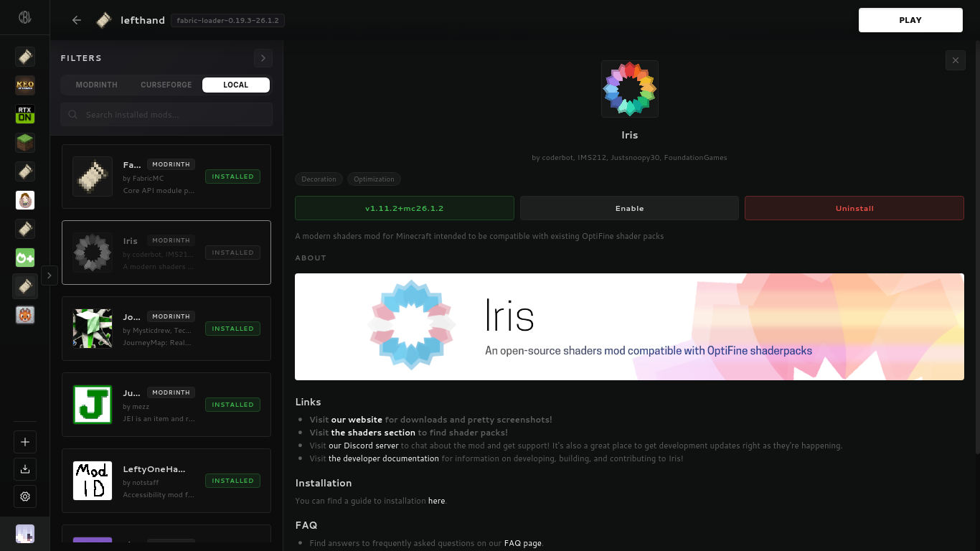Click INSTALLED badge on JourneyMap card
The image size is (980, 551).
pos(232,329)
